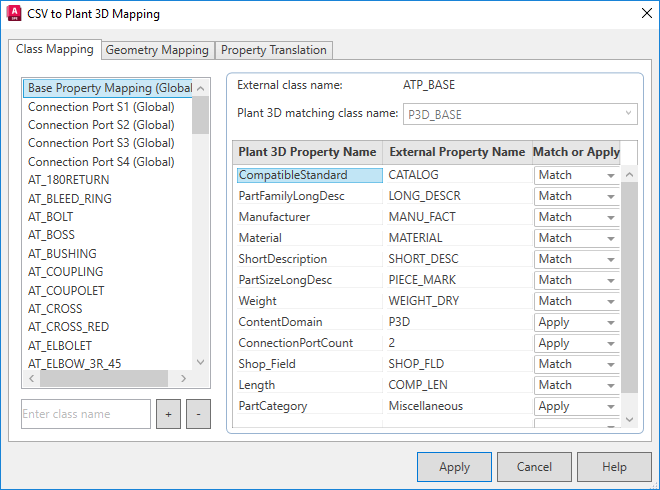Click class list scroll up arrow

(x=201, y=88)
